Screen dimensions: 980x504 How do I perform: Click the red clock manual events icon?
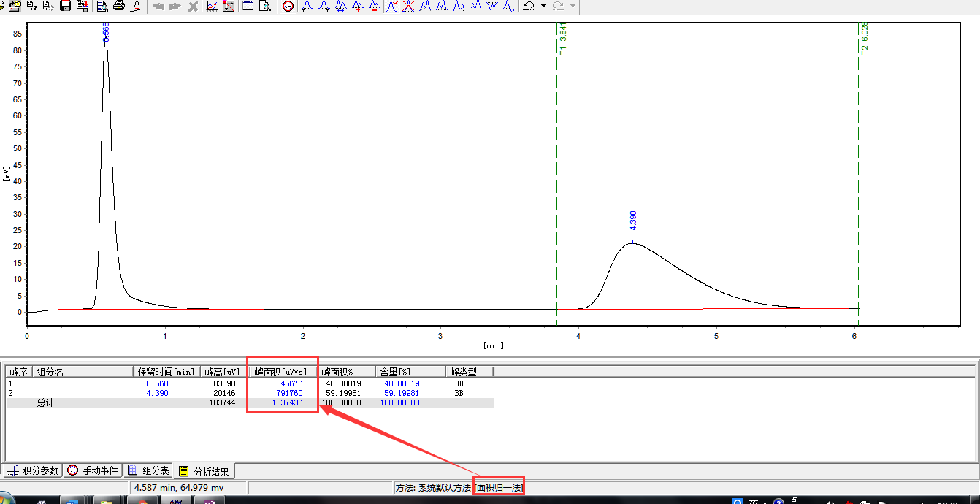[288, 7]
